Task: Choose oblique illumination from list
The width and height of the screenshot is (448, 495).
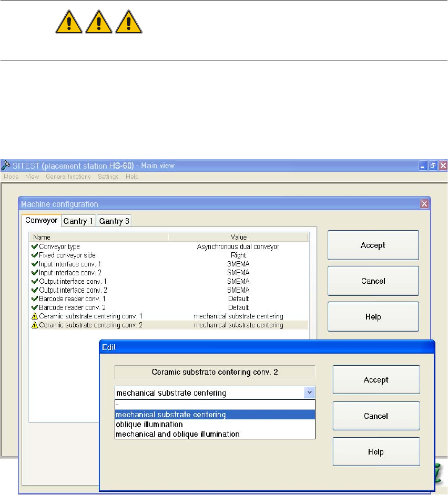Action: [x=149, y=425]
